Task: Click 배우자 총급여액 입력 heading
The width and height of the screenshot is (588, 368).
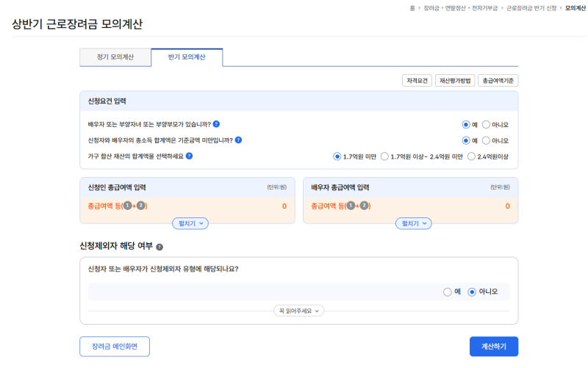Action: (340, 187)
